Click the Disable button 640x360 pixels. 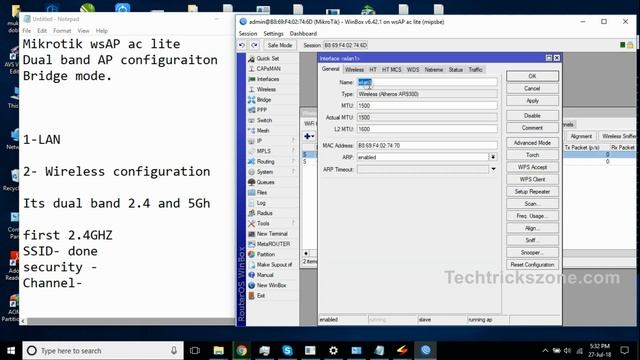click(x=532, y=116)
